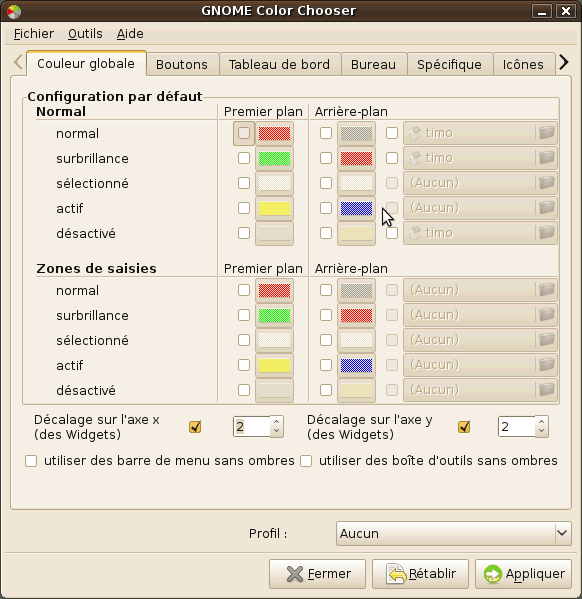582x599 pixels.
Task: Click the GNOME Color Chooser title bar icon
Action: point(14,11)
